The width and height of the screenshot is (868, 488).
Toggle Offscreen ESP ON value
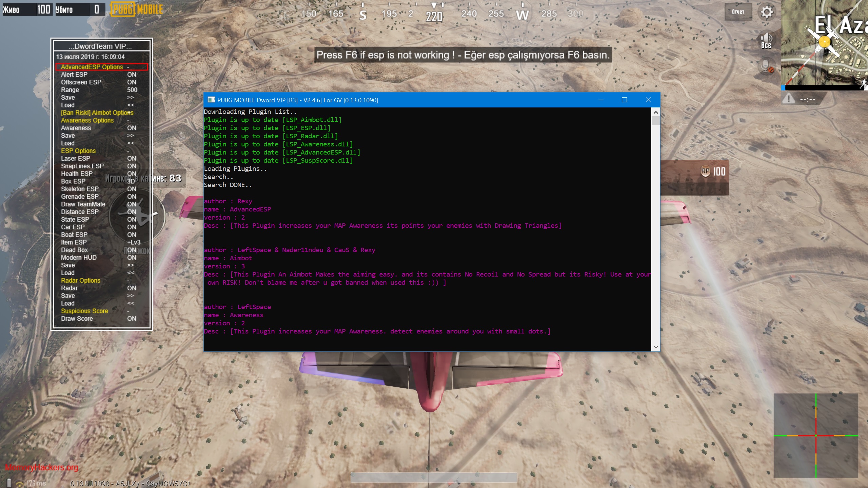[132, 82]
